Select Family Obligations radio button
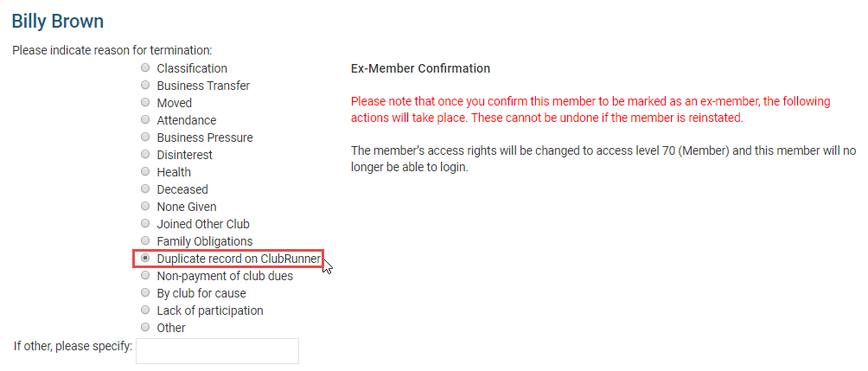868x371 pixels. (x=145, y=241)
